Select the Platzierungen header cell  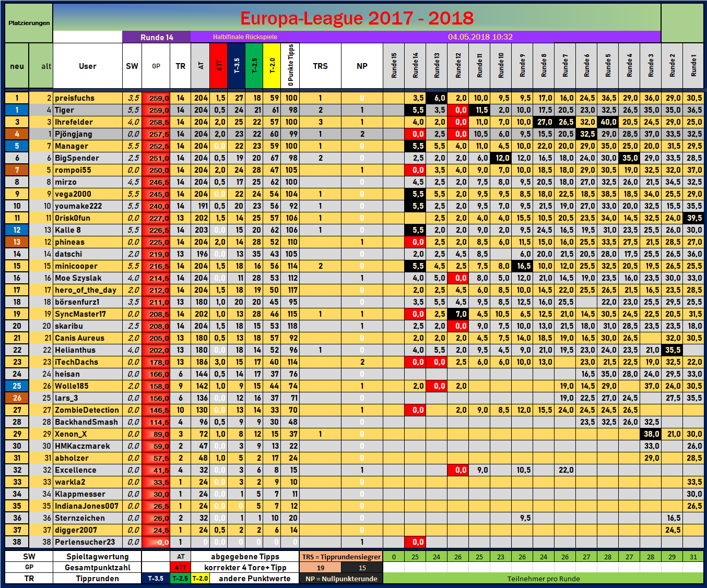click(x=29, y=23)
